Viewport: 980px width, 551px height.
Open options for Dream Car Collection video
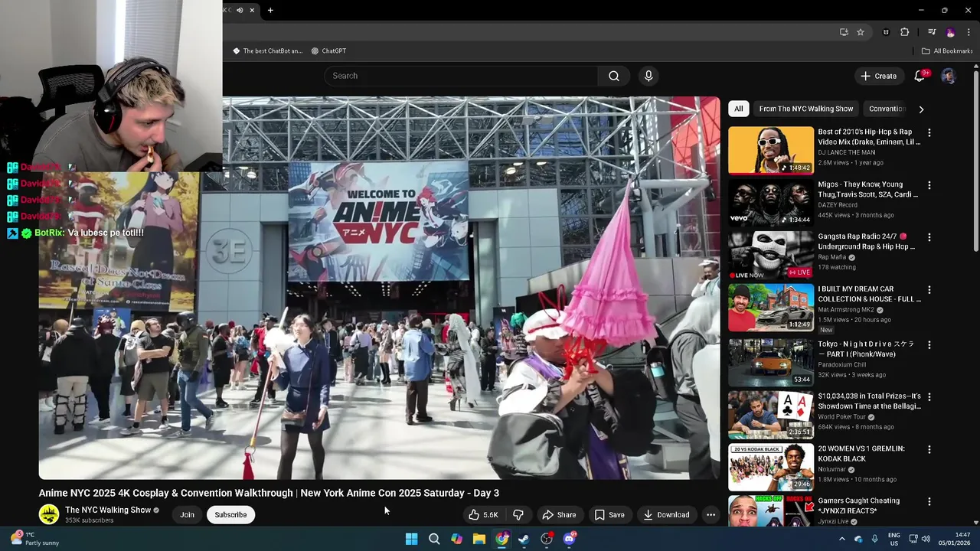click(x=929, y=290)
